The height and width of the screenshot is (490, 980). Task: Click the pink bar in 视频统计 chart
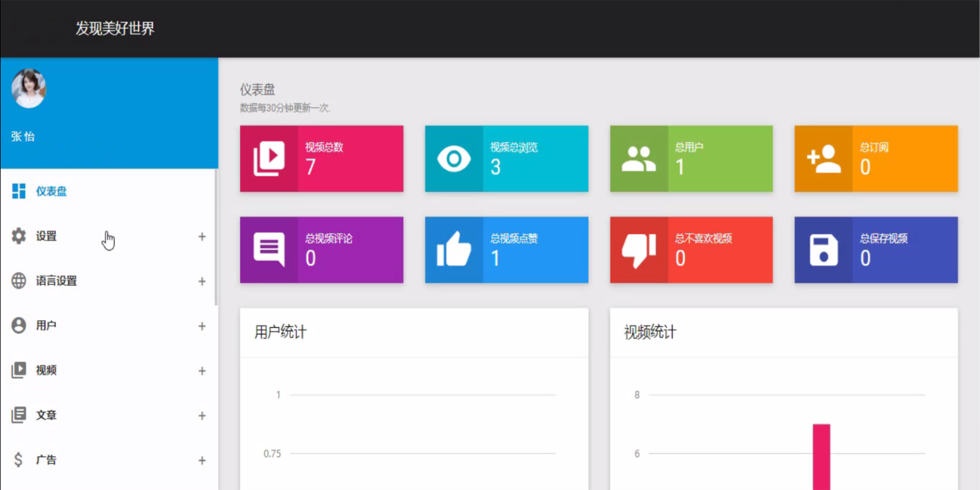click(x=821, y=456)
